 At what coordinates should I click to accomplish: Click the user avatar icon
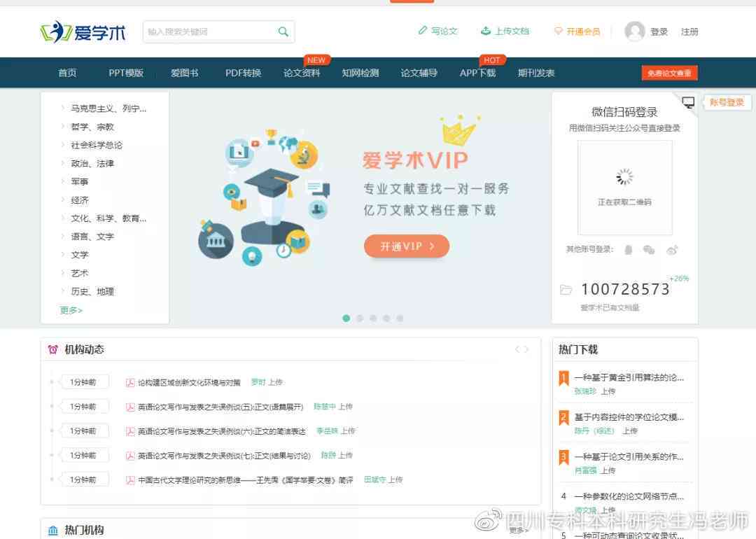pyautogui.click(x=634, y=31)
